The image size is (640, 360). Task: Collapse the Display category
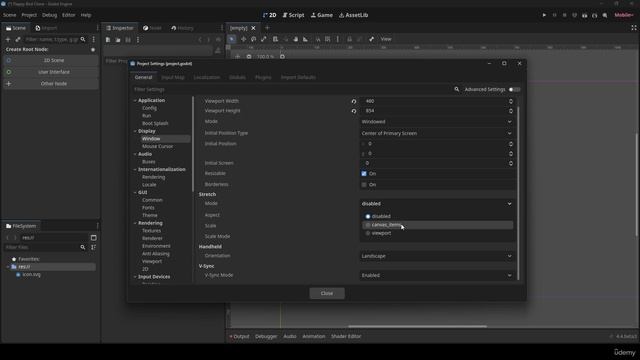click(135, 131)
